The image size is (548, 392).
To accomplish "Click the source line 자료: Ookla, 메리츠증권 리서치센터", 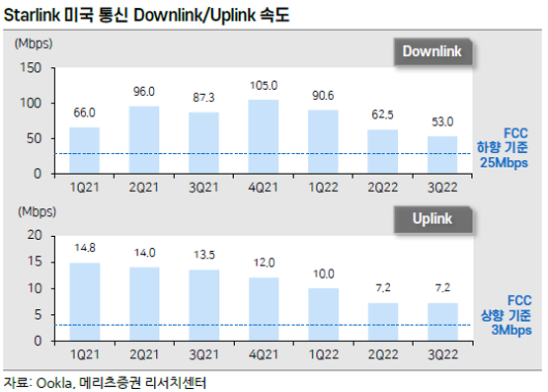I will pos(105,383).
